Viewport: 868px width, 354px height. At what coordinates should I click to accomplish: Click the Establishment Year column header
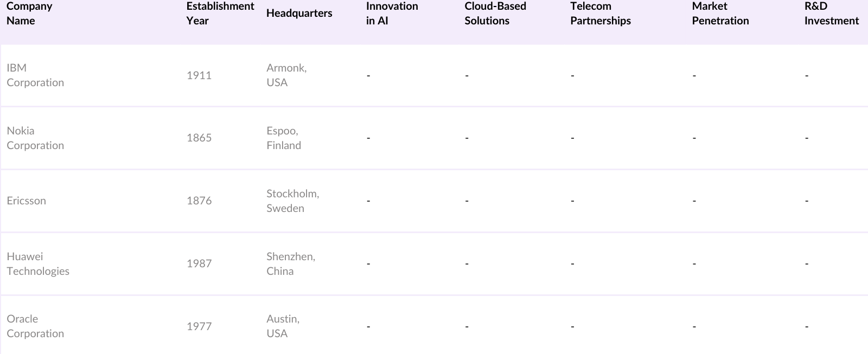click(x=220, y=14)
